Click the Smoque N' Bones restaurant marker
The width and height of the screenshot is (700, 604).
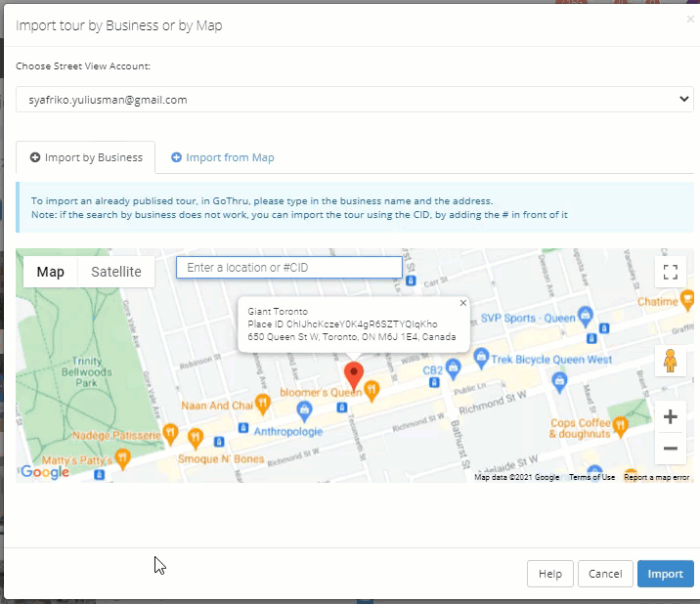(196, 439)
